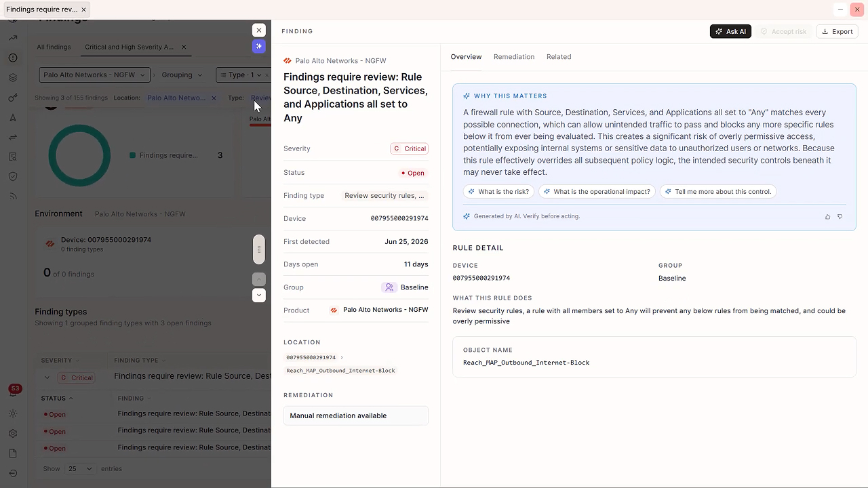Go to the next finding arrow
Image resolution: width=868 pixels, height=488 pixels.
pyautogui.click(x=259, y=296)
